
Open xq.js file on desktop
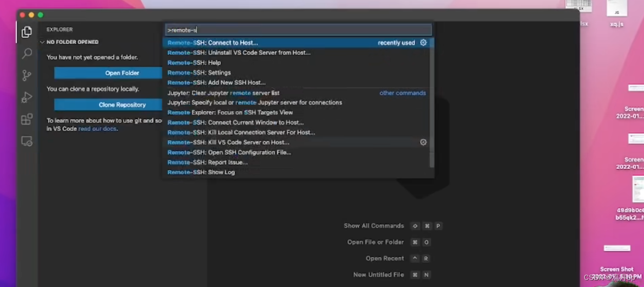tap(617, 14)
